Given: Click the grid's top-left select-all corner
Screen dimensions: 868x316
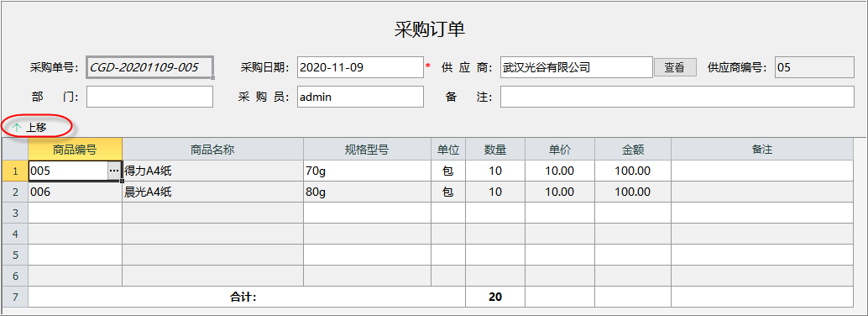Looking at the screenshot, I should pyautogui.click(x=15, y=149).
